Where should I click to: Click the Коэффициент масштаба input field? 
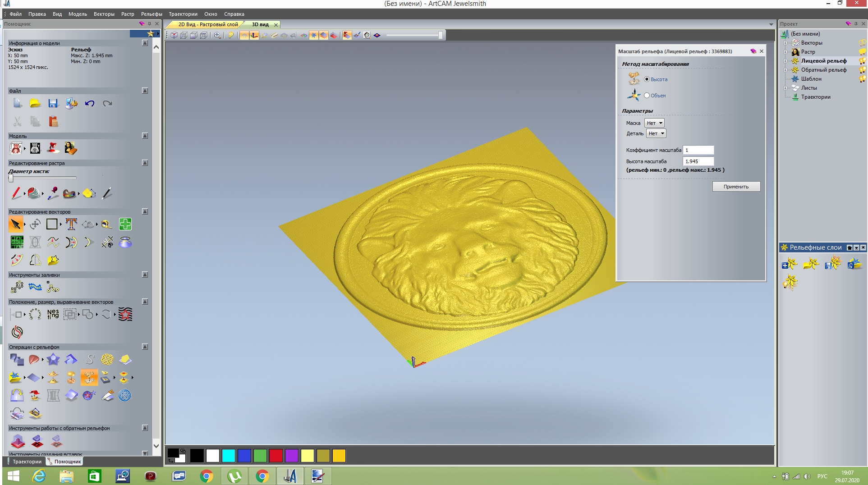[x=698, y=150]
